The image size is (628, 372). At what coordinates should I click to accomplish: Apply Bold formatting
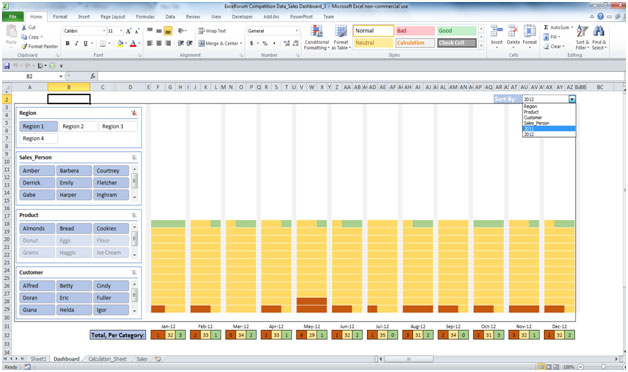point(67,43)
